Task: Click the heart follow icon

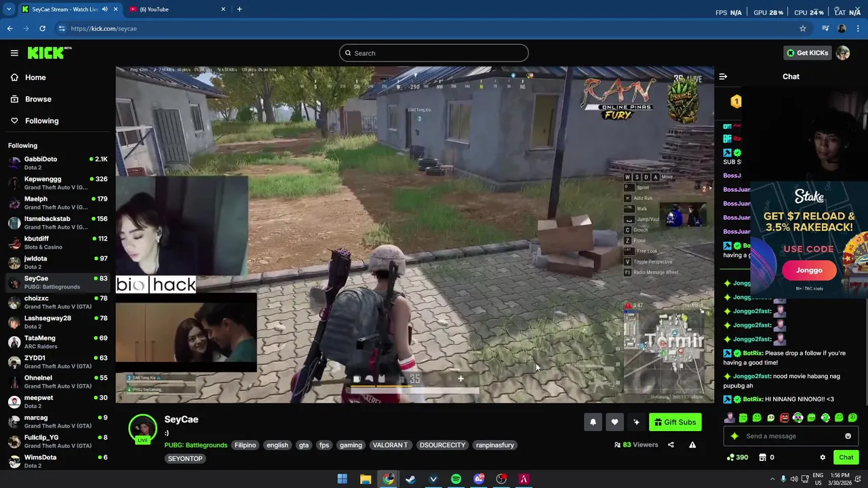Action: tap(614, 422)
